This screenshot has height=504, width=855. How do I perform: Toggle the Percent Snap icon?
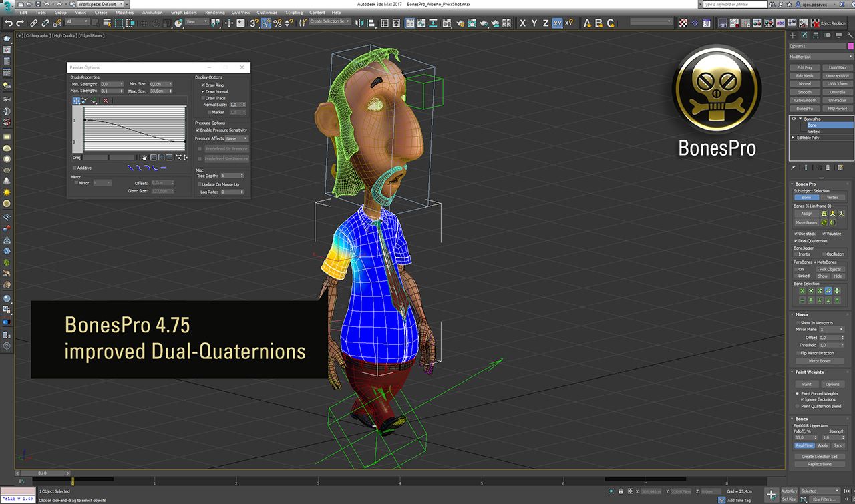[x=277, y=23]
